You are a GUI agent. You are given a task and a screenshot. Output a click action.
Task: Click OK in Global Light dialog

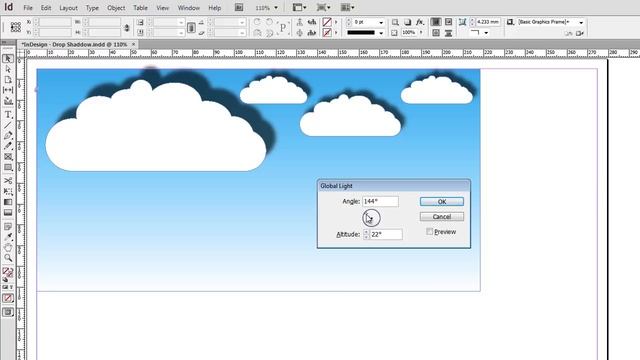[442, 202]
